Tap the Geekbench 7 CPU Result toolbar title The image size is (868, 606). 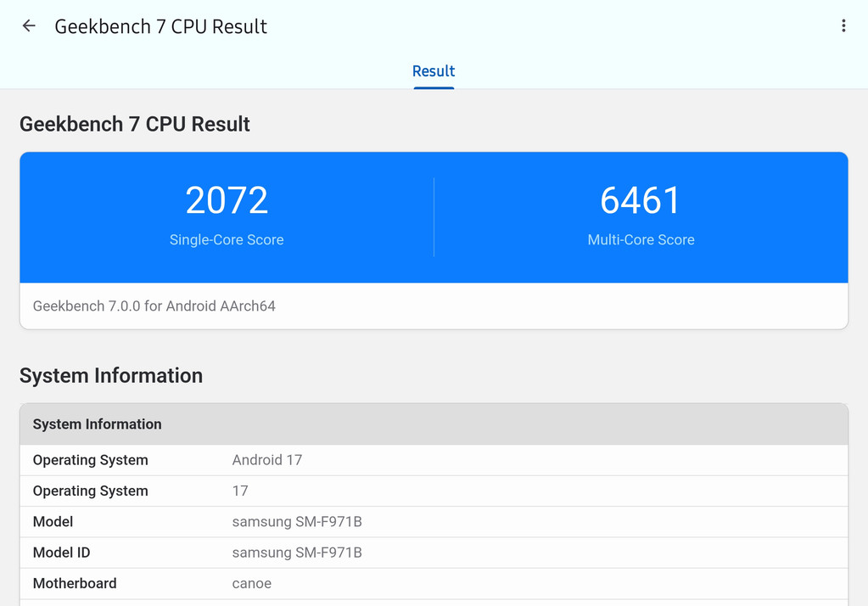coord(160,26)
